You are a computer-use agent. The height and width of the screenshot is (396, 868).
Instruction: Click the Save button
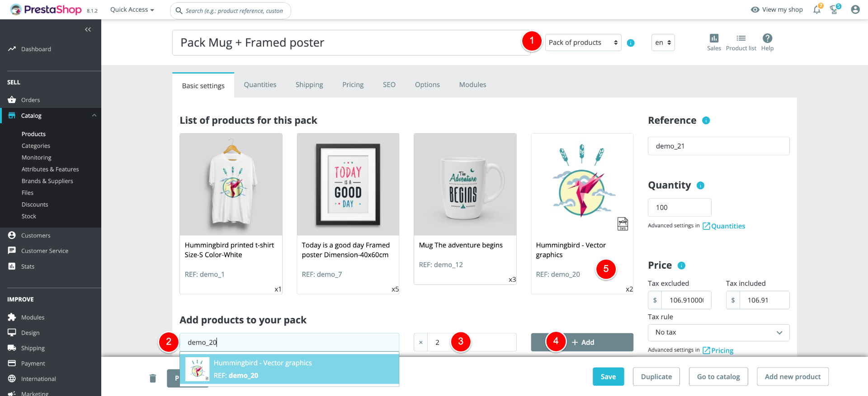[x=608, y=377]
